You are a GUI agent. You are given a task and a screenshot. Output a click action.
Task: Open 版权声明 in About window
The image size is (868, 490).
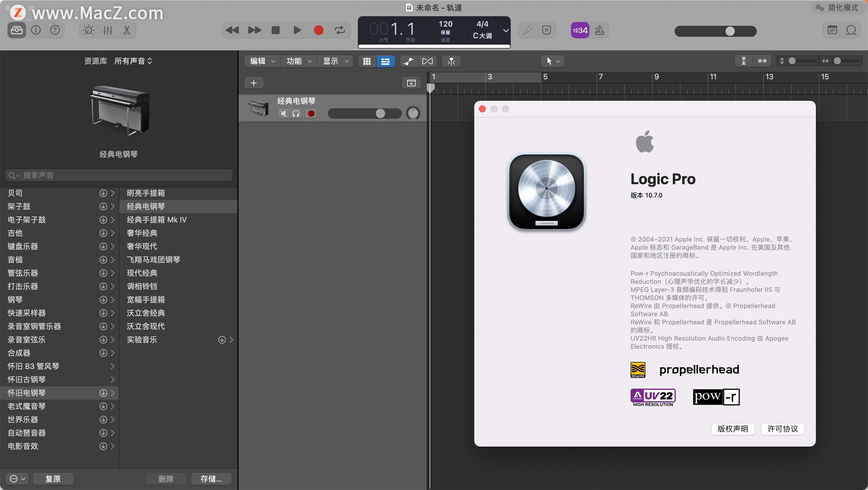pos(733,429)
